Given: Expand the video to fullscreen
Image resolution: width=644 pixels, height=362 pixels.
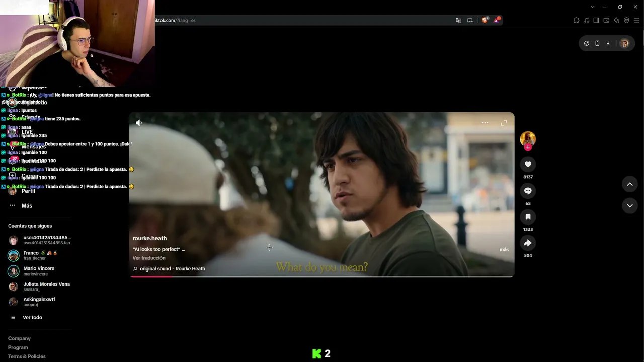Looking at the screenshot, I should (504, 123).
